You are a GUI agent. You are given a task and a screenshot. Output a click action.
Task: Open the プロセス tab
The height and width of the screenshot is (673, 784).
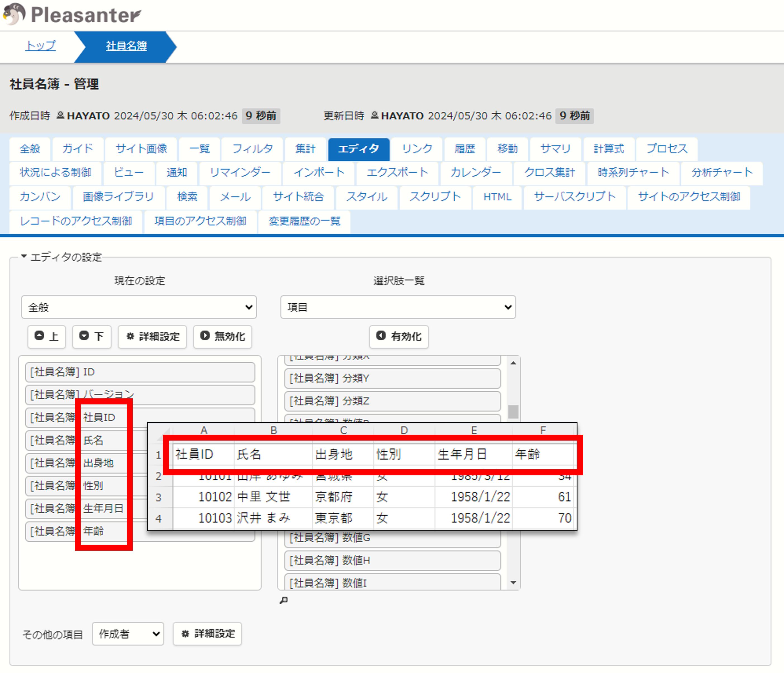[667, 149]
